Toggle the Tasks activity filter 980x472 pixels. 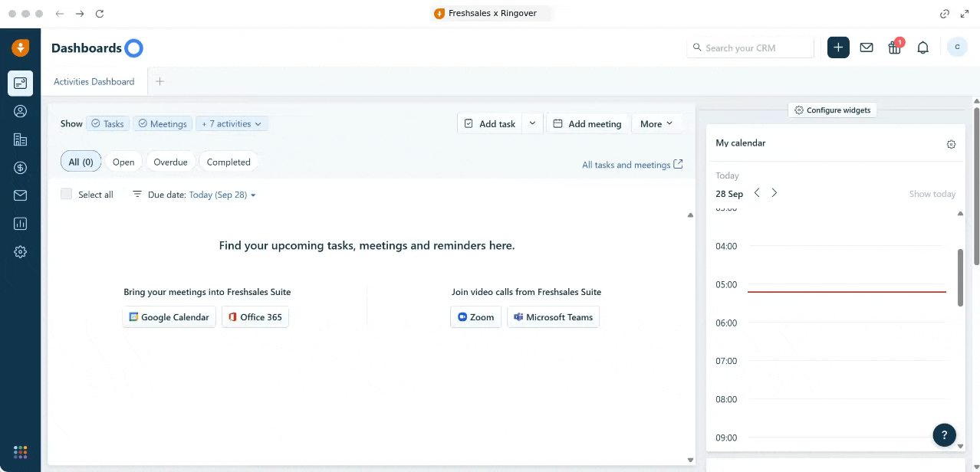tap(107, 123)
